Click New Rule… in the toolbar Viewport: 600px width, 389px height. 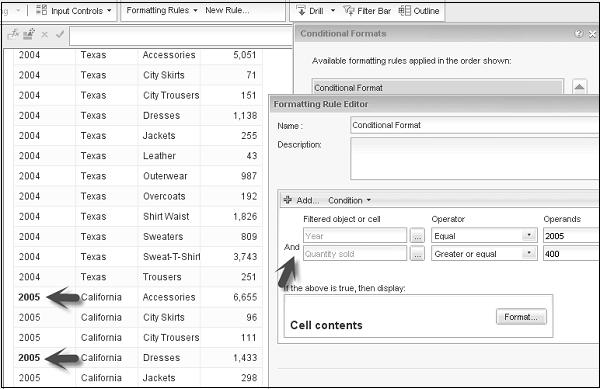(x=227, y=10)
